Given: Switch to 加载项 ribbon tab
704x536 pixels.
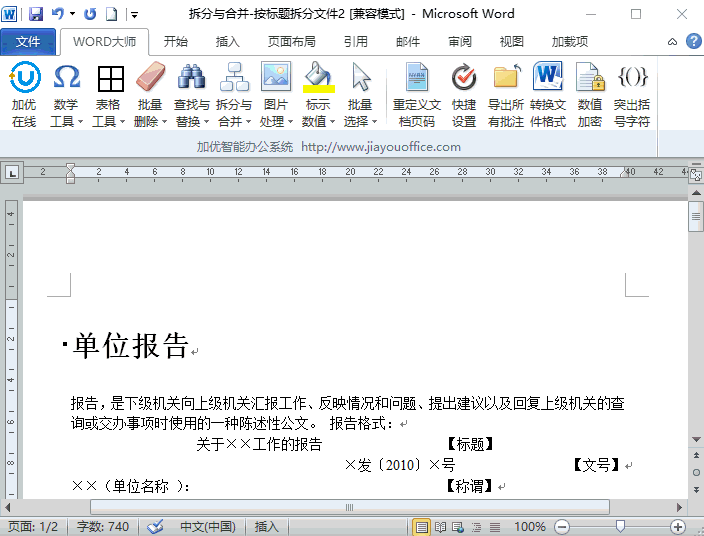Looking at the screenshot, I should (x=570, y=42).
